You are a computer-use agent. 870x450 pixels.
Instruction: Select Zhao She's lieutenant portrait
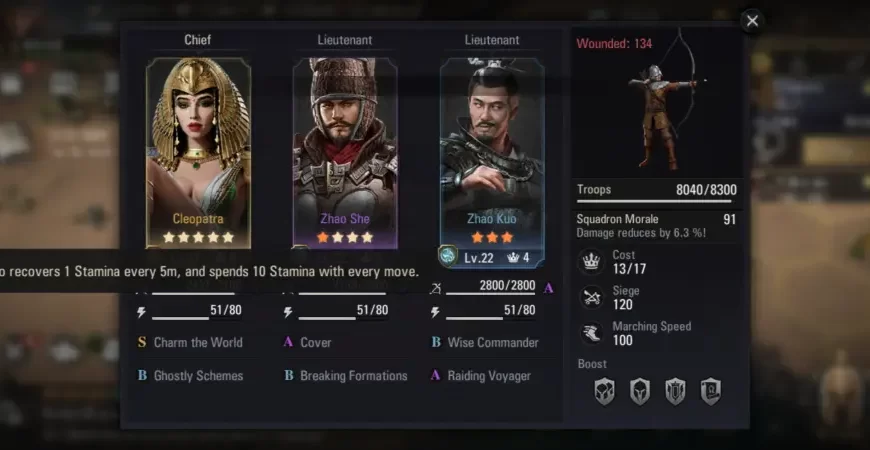coord(345,153)
